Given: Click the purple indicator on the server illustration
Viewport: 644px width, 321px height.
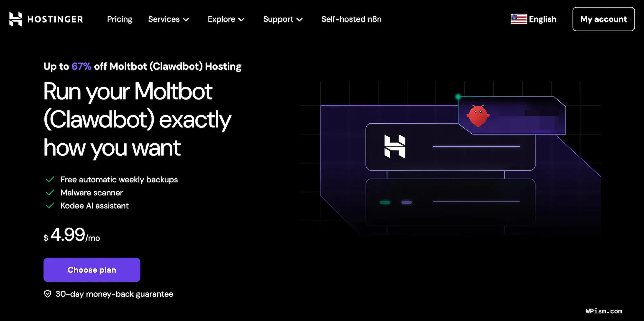Looking at the screenshot, I should 407,202.
